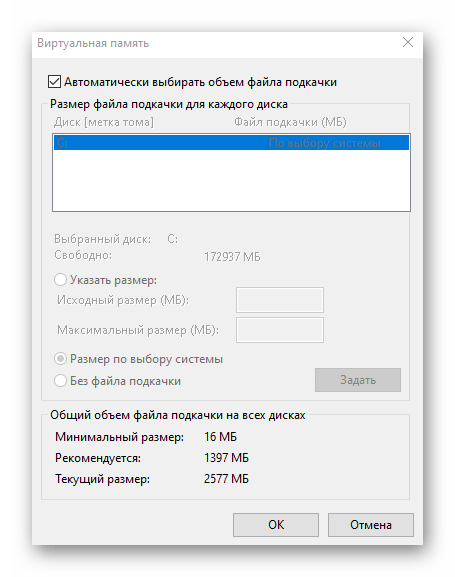Click the minimum size value '16 МБ'
455x577 pixels.
pyautogui.click(x=220, y=437)
